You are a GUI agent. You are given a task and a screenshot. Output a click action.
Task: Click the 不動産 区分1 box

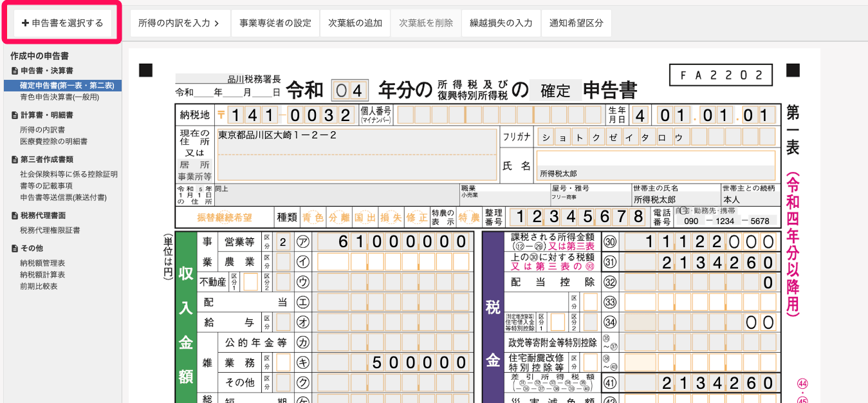(x=250, y=282)
